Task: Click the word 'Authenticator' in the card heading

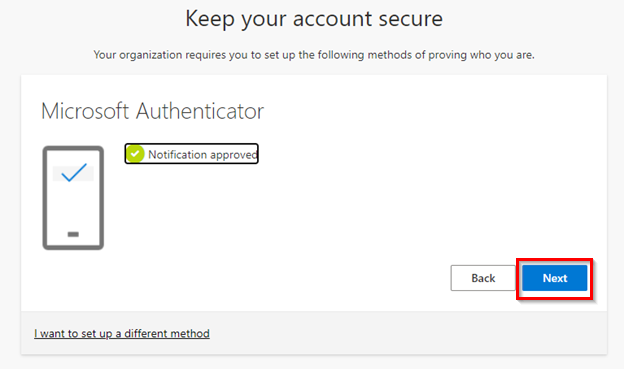Action: click(200, 111)
